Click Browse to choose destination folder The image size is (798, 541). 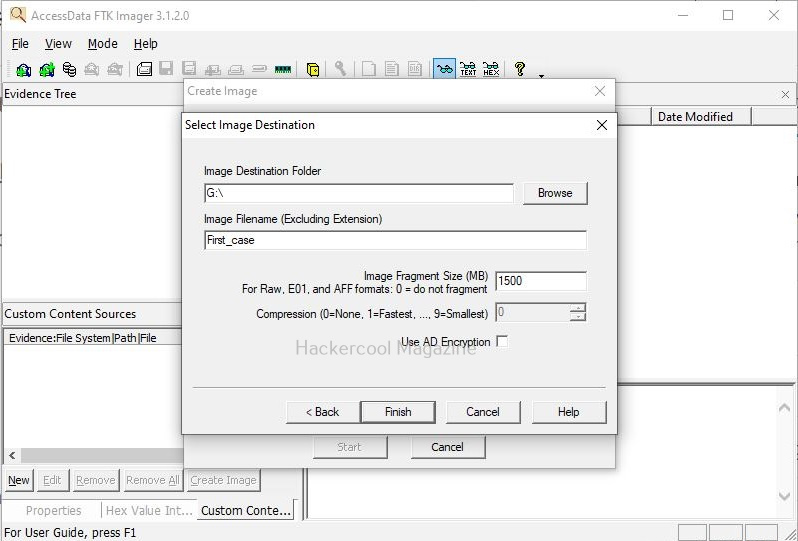[554, 193]
